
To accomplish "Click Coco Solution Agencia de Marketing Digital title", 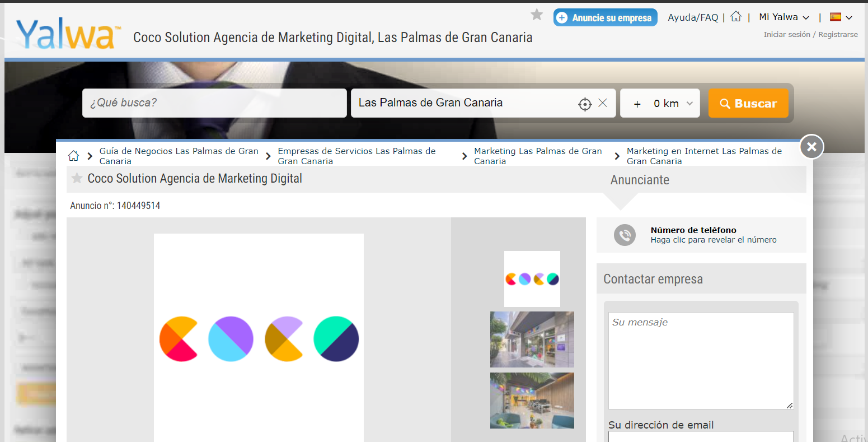I will click(195, 179).
